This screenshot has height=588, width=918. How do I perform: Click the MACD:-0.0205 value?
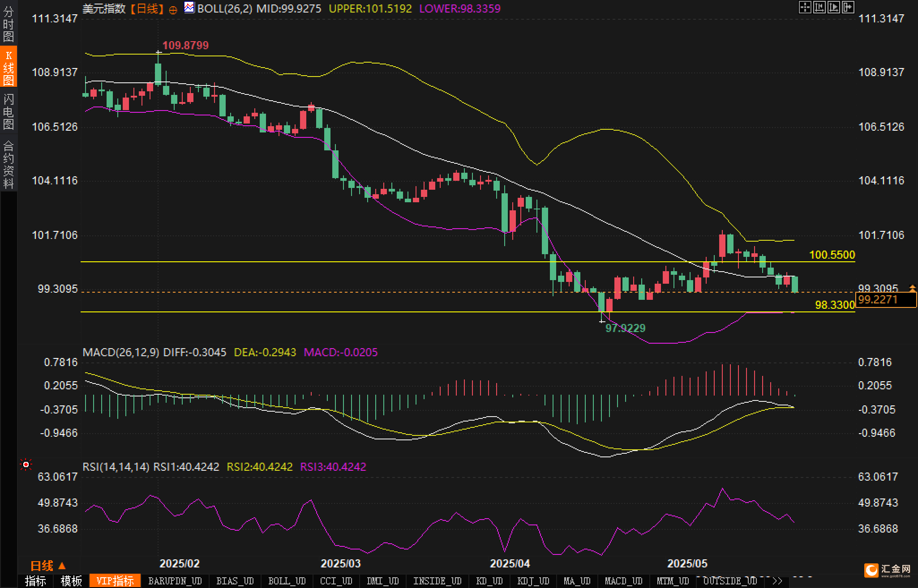(x=341, y=352)
